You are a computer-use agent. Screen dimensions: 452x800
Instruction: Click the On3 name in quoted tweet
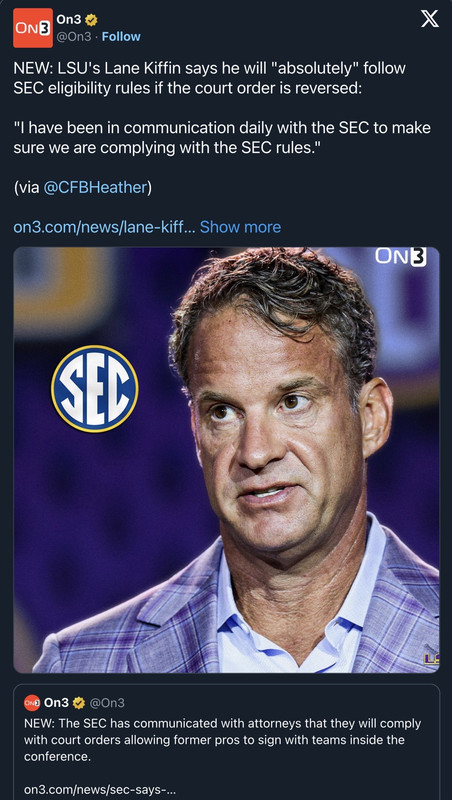coord(57,703)
